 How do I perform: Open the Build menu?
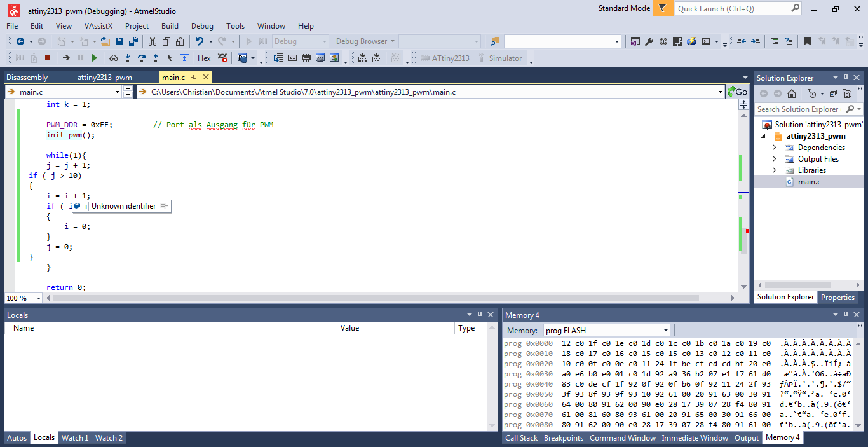[170, 26]
